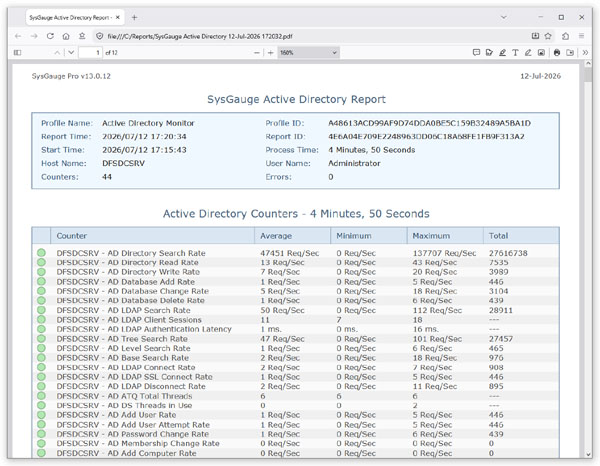The width and height of the screenshot is (600, 466).
Task: Click the AD Password Change Rate counter
Action: pos(133,434)
